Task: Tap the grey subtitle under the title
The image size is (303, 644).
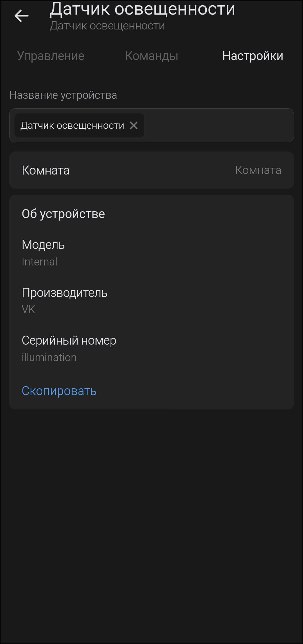Action: (107, 26)
